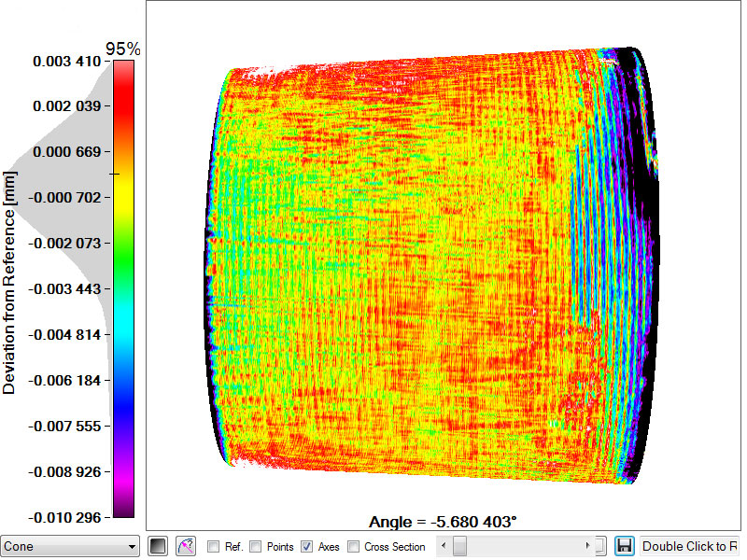Open the Cone reference shape dropdown
Screen dimensions: 747x560
133,546
